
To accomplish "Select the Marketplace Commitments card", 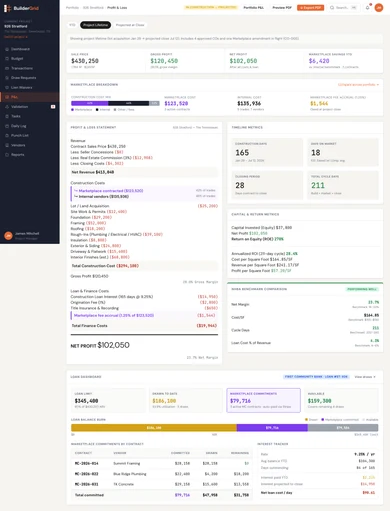I will pyautogui.click(x=263, y=400).
